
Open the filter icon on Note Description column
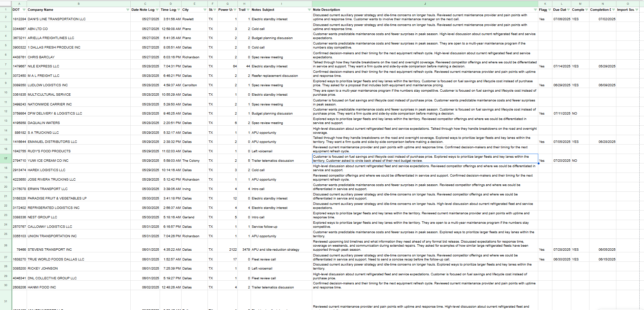[x=536, y=10]
